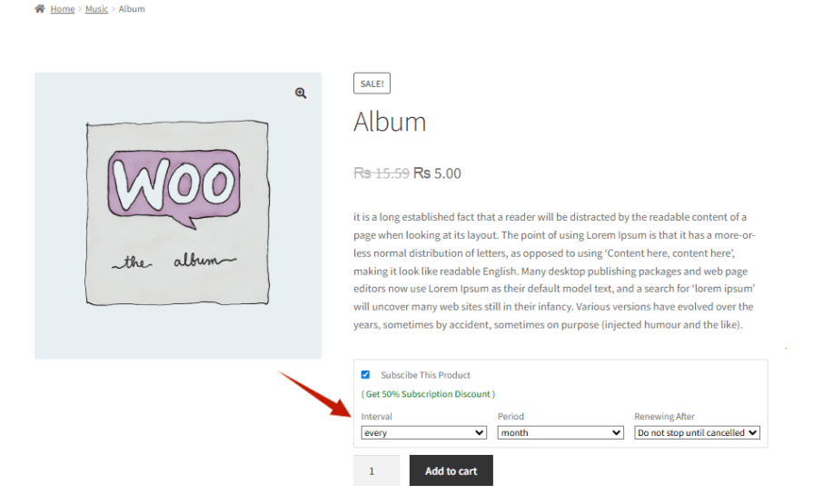Click the home icon in breadcrumb
Viewport: 813px width, 504px height.
click(x=40, y=9)
